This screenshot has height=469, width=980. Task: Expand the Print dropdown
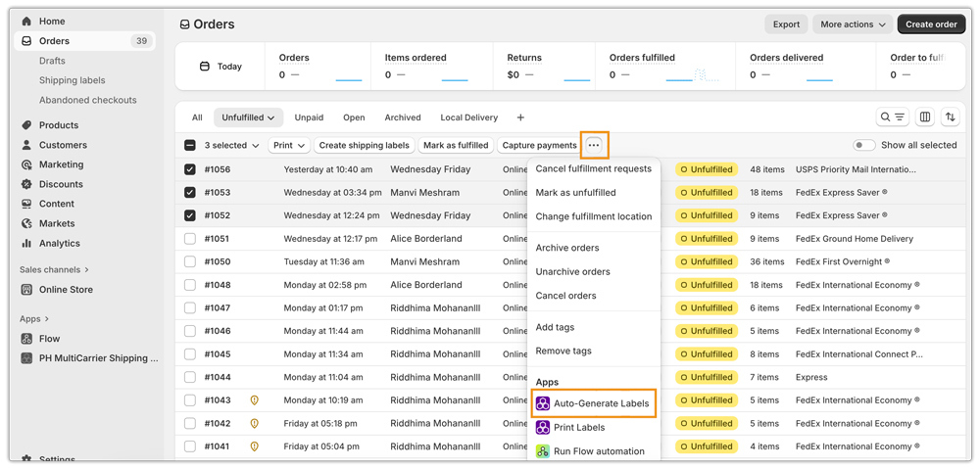coord(289,145)
